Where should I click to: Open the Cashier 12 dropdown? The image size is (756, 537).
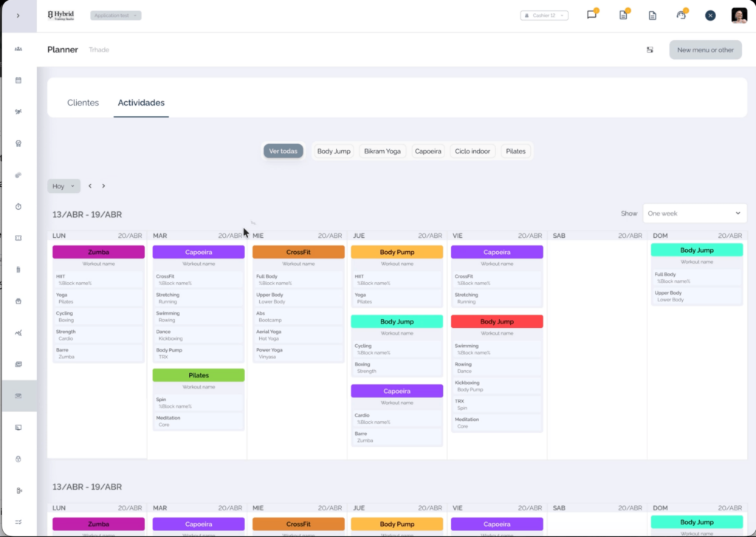click(544, 16)
